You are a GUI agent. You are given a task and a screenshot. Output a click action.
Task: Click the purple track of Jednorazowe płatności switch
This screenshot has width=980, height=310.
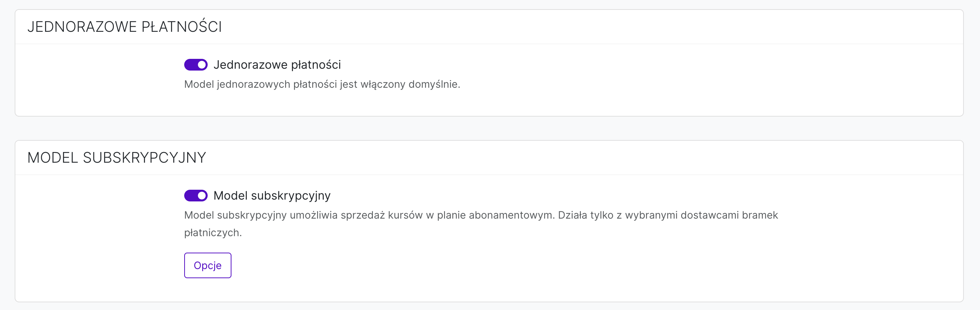190,65
